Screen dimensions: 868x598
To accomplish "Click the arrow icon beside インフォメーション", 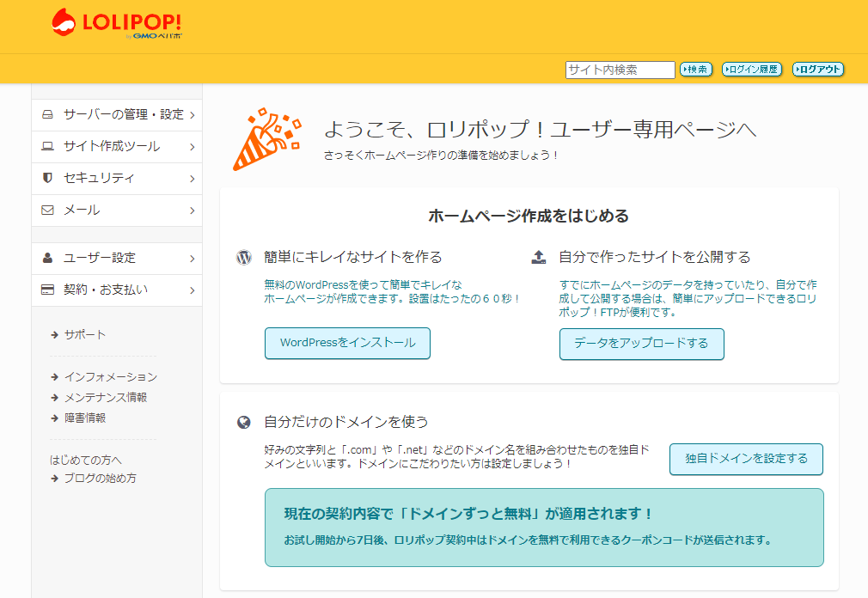I will [54, 377].
